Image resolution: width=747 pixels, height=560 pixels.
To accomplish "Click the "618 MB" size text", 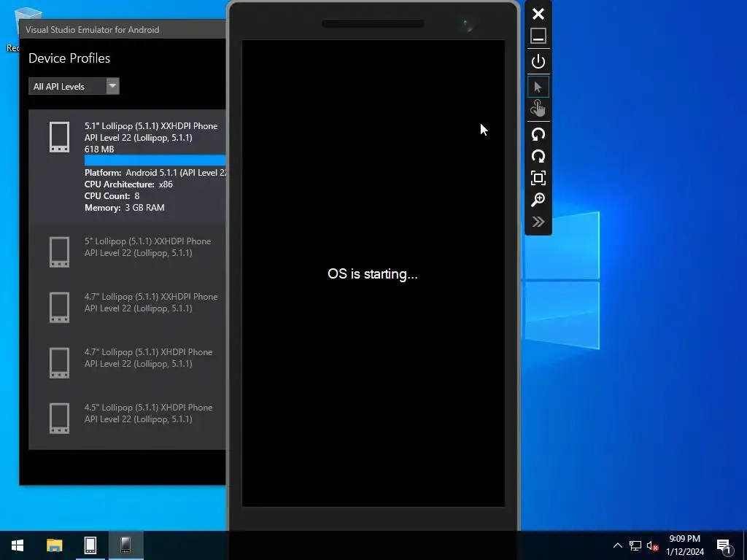I will click(x=99, y=149).
